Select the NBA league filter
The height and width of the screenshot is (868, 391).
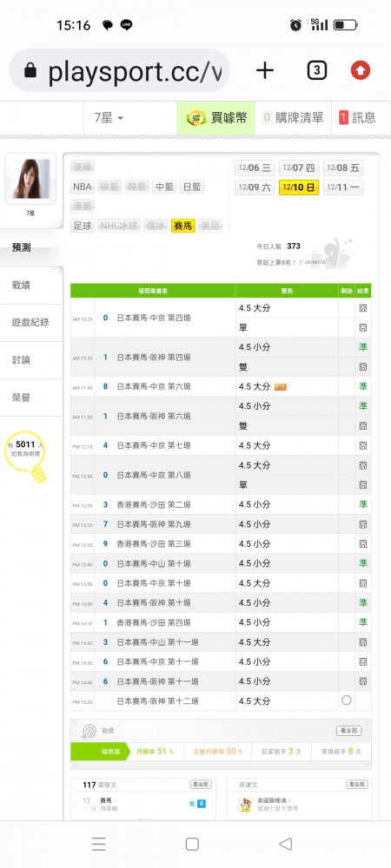83,187
